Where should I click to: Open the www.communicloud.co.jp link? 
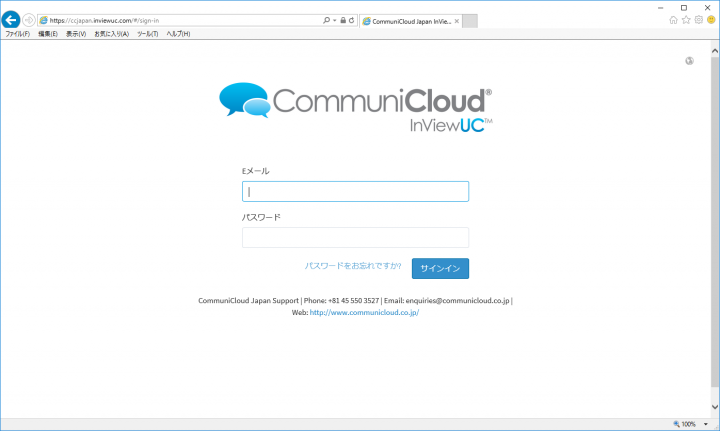coord(364,313)
